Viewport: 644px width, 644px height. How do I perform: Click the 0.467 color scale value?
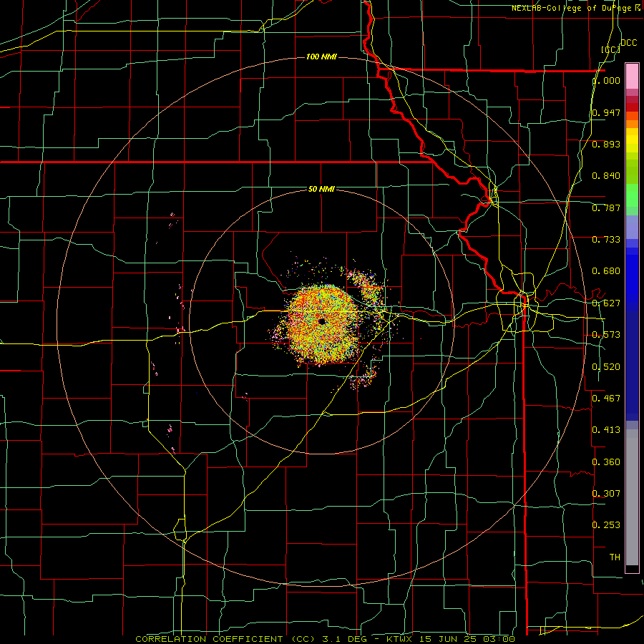(606, 399)
